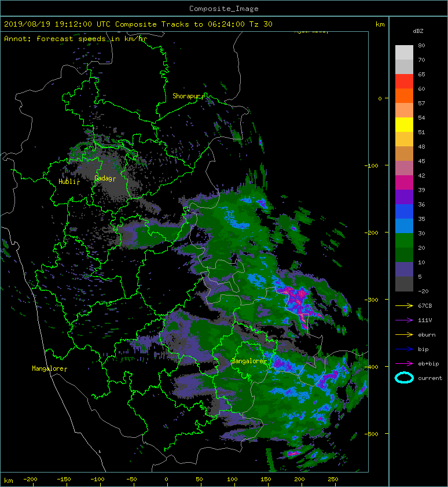Click the bip blue arrow legend icon
Image resolution: width=448 pixels, height=487 pixels.
tap(404, 349)
